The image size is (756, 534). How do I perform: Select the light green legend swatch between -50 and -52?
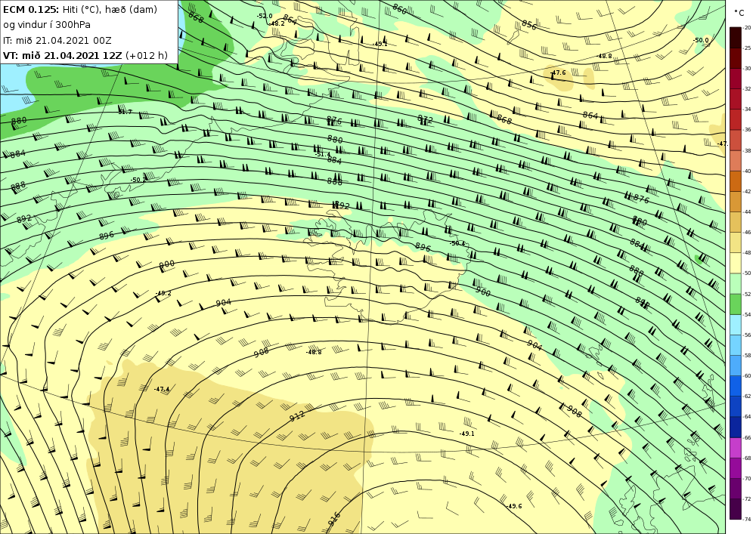[736, 283]
